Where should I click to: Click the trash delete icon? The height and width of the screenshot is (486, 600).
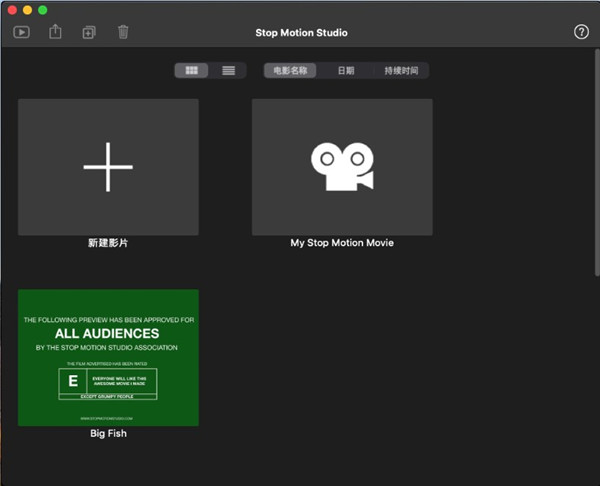click(x=123, y=32)
